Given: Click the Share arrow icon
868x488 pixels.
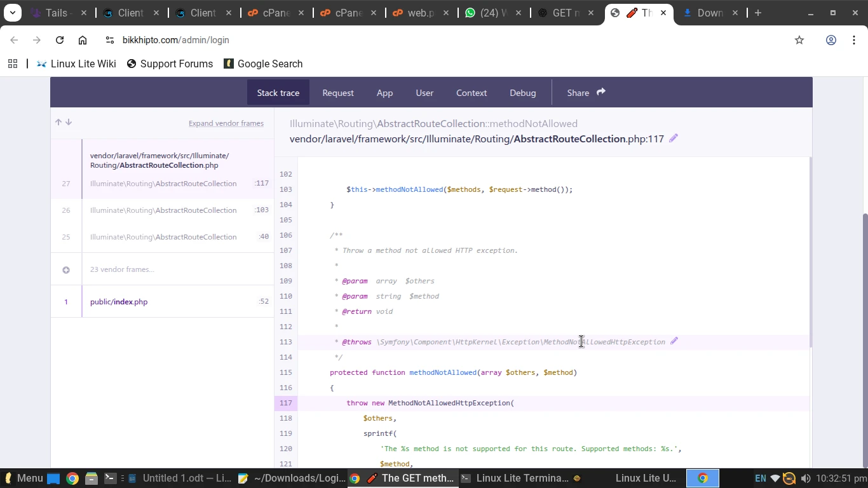Looking at the screenshot, I should click(600, 92).
